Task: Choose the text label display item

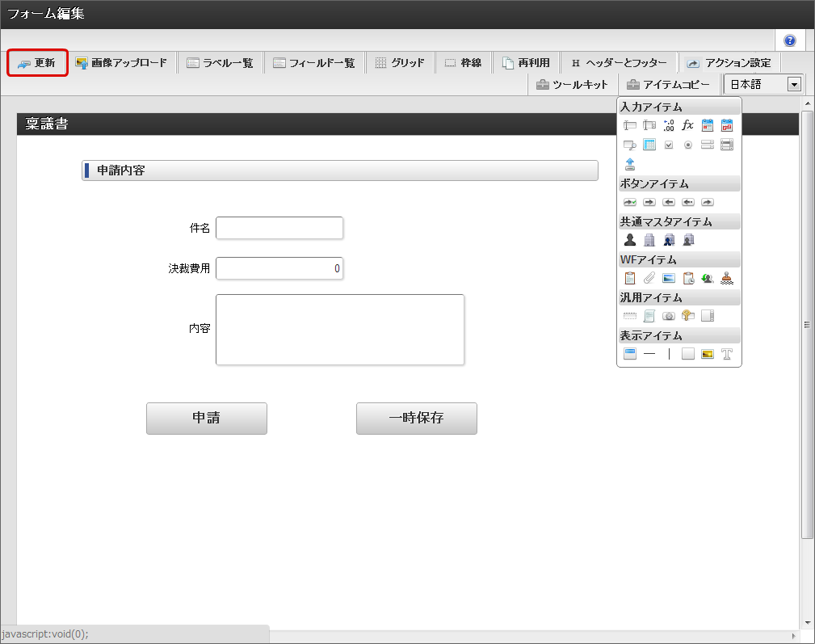Action: tap(727, 354)
